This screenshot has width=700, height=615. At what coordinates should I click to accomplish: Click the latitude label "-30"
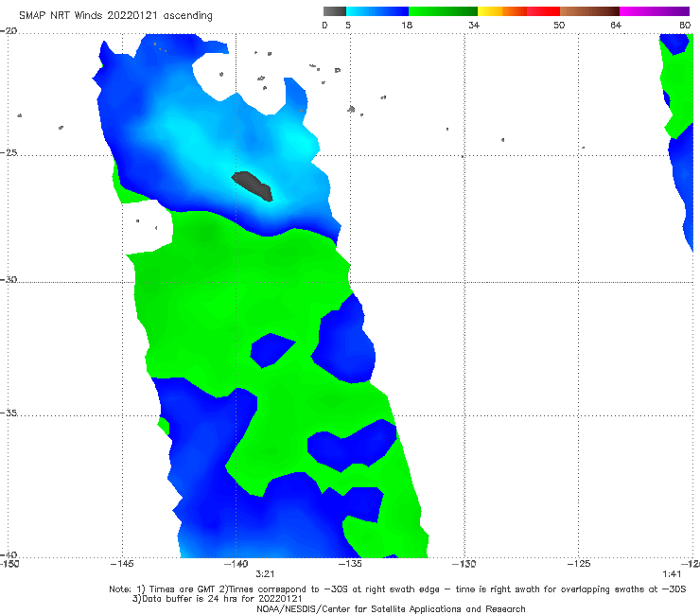tap(9, 279)
